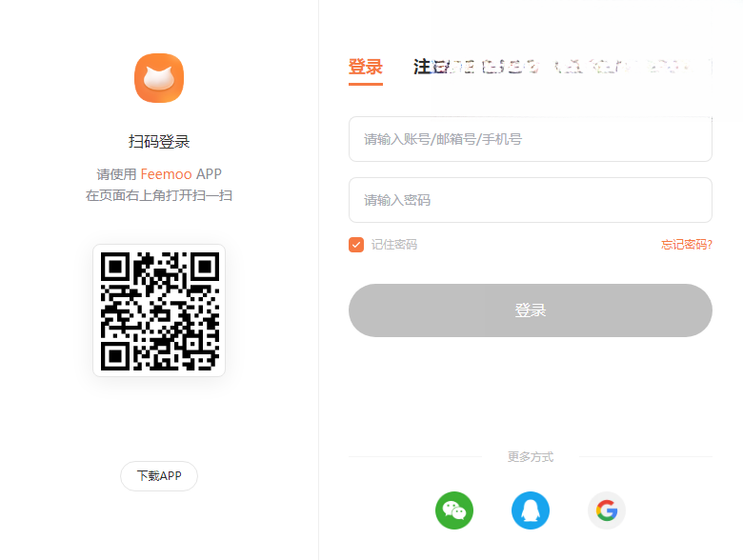Switch to the 注册 tab

point(431,67)
